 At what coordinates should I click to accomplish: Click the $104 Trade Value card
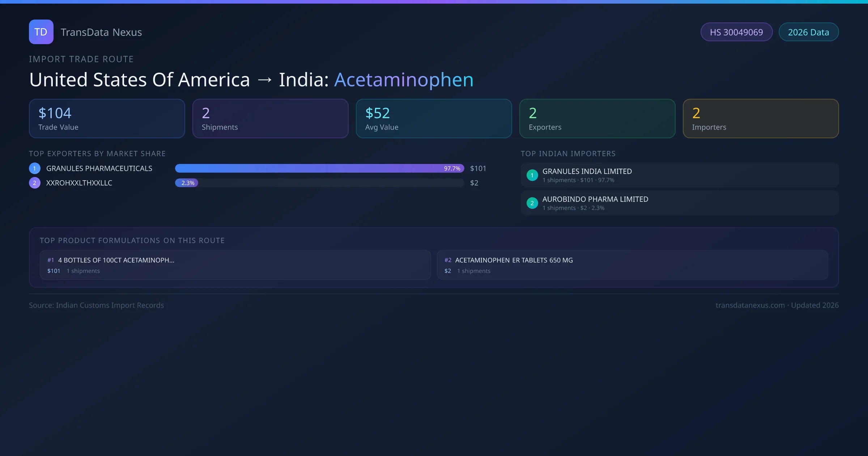pyautogui.click(x=107, y=118)
